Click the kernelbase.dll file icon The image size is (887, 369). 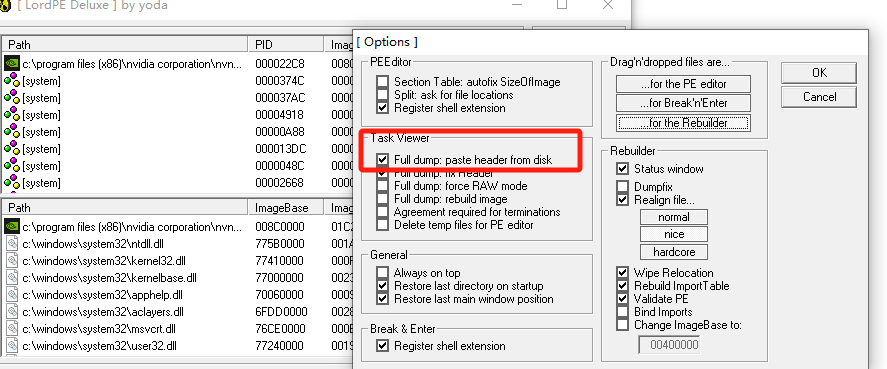pos(12,278)
